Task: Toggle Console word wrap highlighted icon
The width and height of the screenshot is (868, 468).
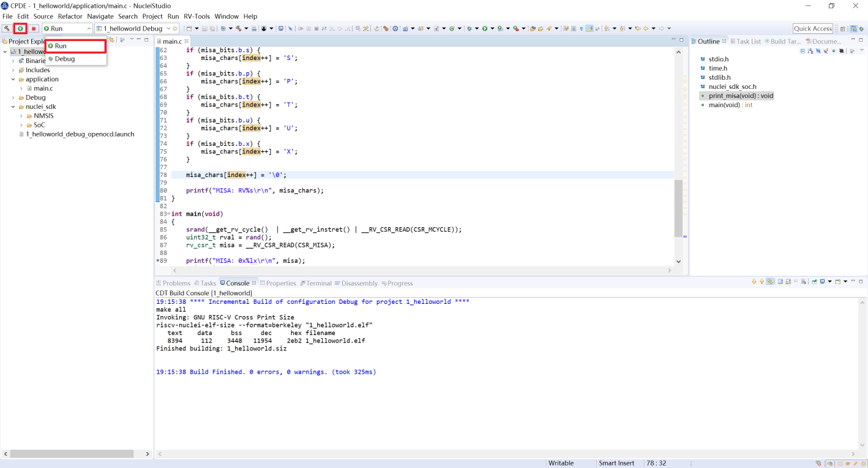Action: click(x=770, y=282)
